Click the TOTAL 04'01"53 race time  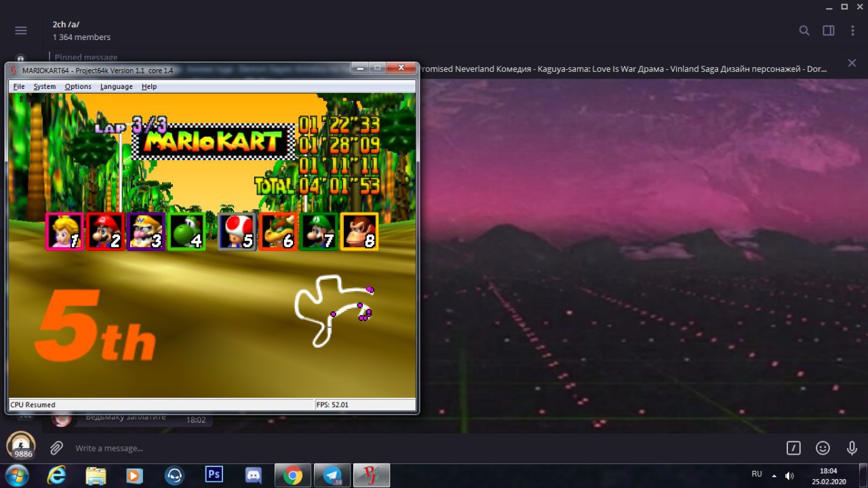tap(317, 185)
